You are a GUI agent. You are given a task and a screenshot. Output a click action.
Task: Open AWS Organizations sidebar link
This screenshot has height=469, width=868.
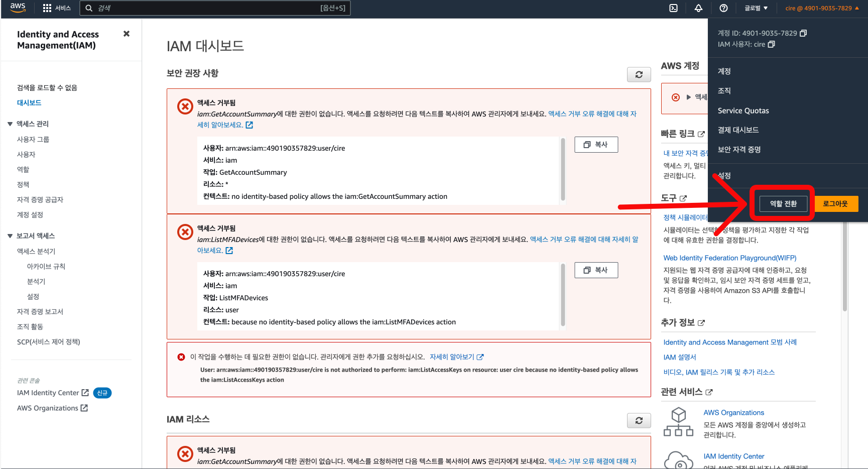pyautogui.click(x=52, y=408)
